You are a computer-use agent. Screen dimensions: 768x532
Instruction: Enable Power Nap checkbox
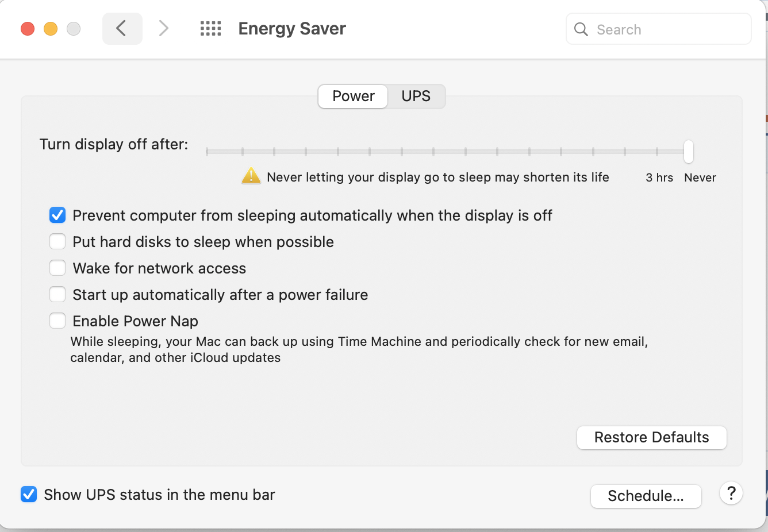coord(57,321)
